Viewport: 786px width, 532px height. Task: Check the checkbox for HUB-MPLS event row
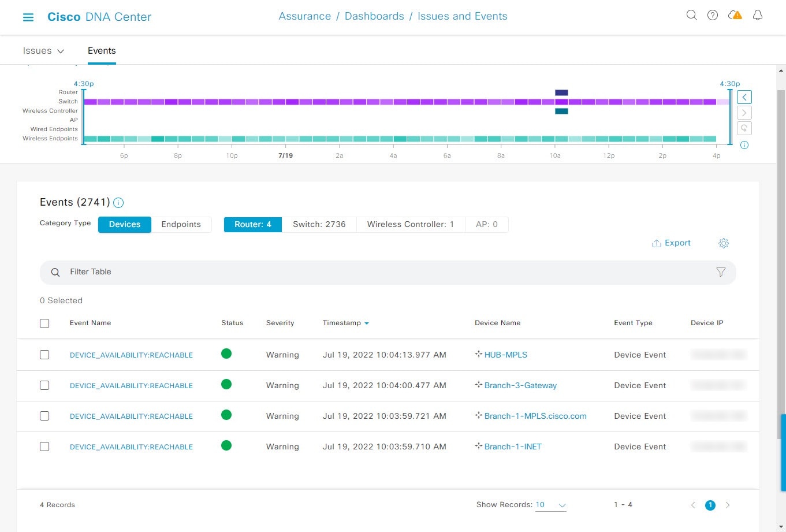[44, 354]
